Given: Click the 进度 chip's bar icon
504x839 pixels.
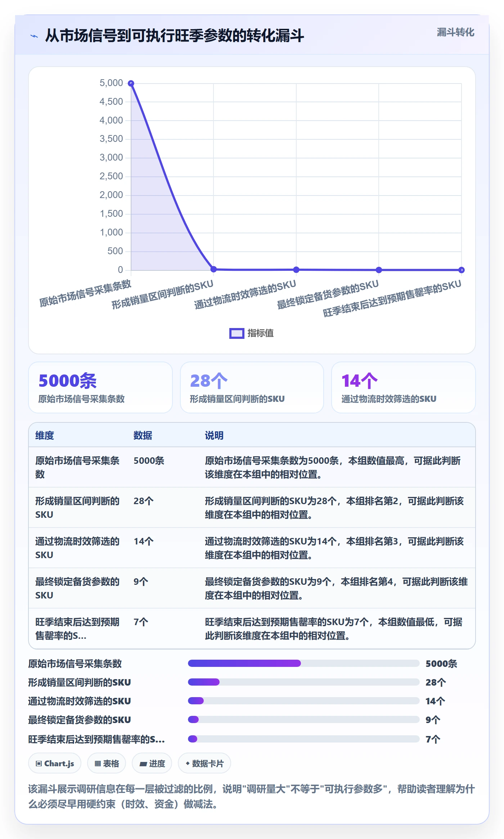Looking at the screenshot, I should click(143, 764).
